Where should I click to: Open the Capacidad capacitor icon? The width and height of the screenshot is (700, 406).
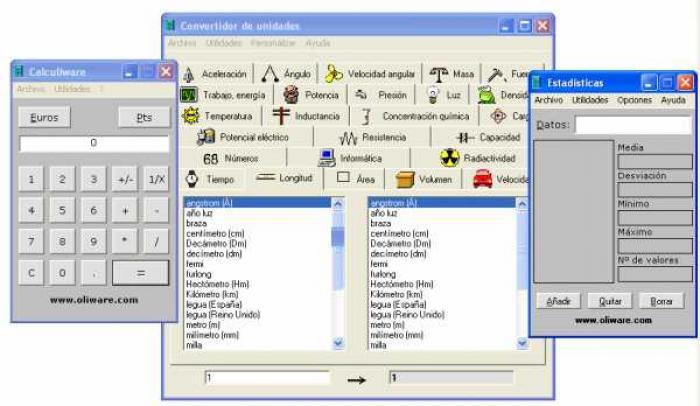click(465, 138)
